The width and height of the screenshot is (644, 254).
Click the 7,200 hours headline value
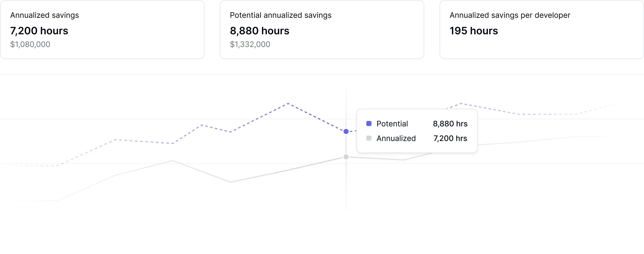tap(39, 31)
